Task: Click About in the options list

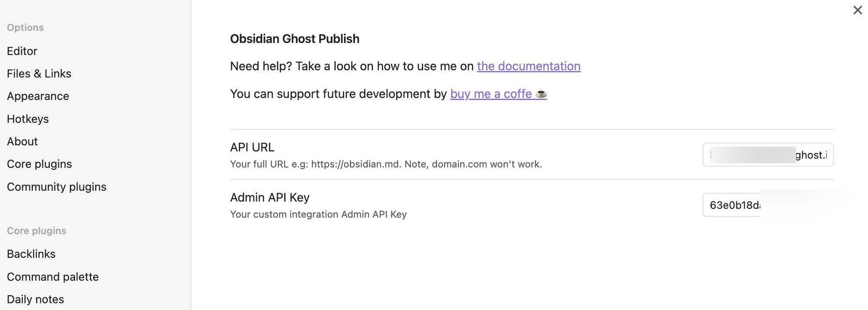Action: [22, 142]
